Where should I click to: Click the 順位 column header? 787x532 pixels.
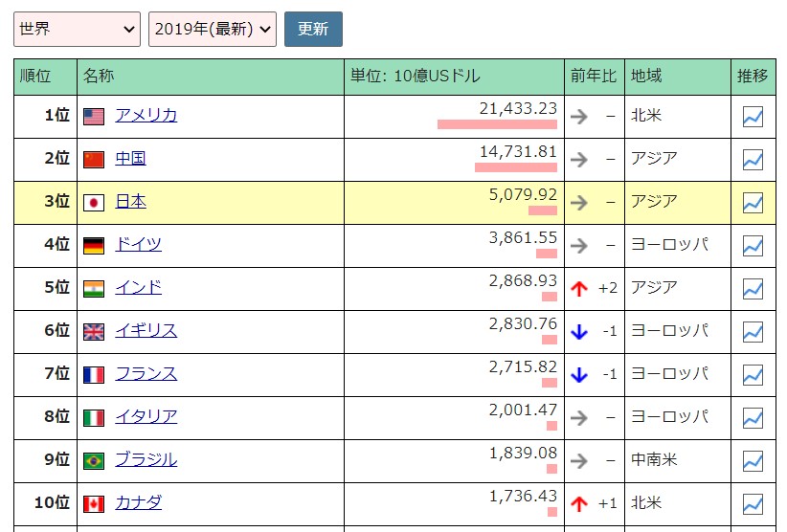point(35,77)
